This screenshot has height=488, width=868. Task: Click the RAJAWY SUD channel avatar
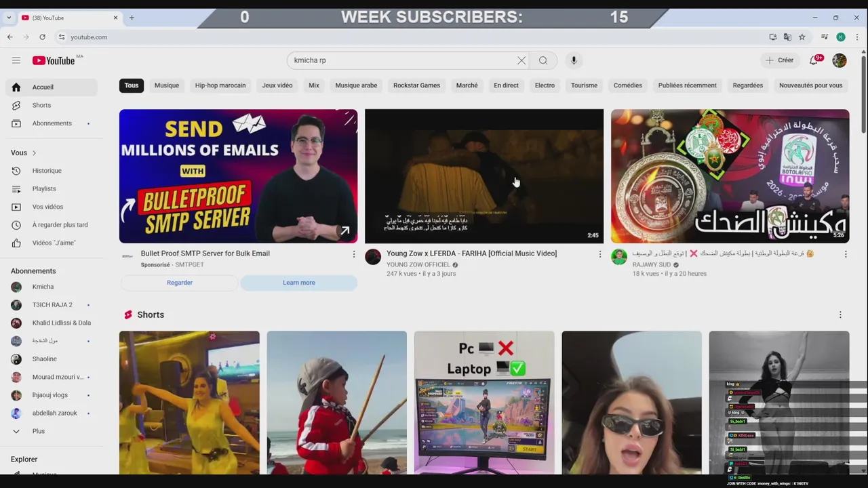coord(619,256)
